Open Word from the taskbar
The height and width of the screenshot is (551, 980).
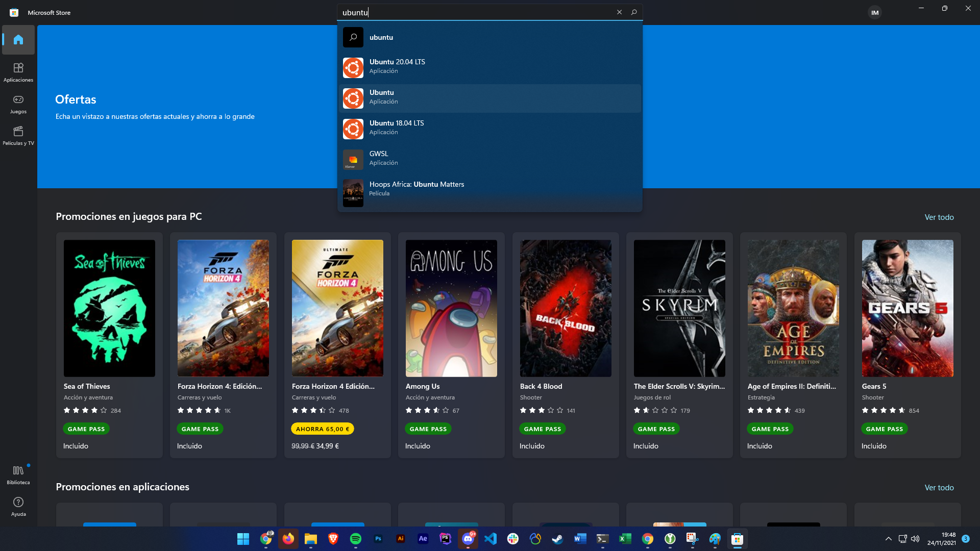click(580, 539)
